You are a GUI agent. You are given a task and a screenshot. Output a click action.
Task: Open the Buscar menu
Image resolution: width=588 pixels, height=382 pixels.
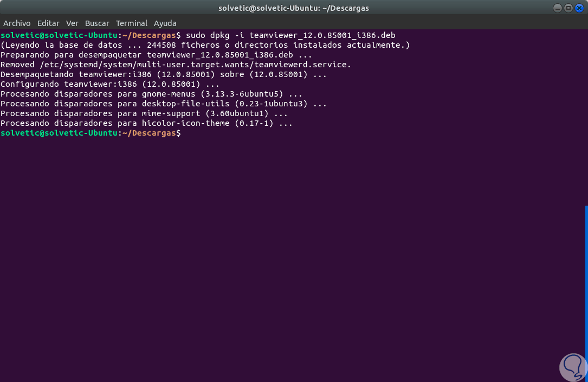tap(97, 23)
